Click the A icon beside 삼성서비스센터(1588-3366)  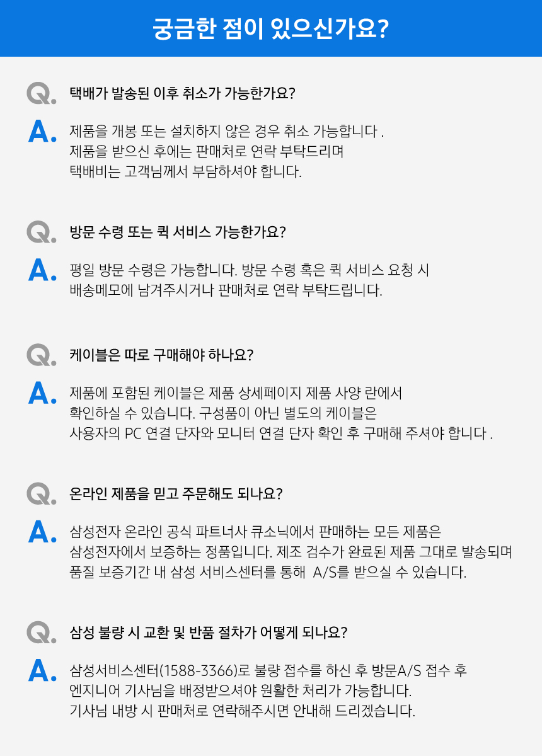[43, 670]
